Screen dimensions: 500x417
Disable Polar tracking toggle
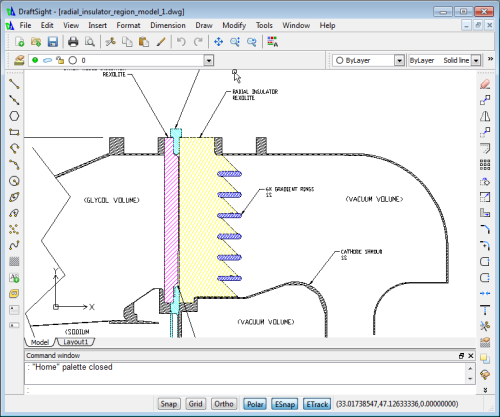[x=255, y=404]
